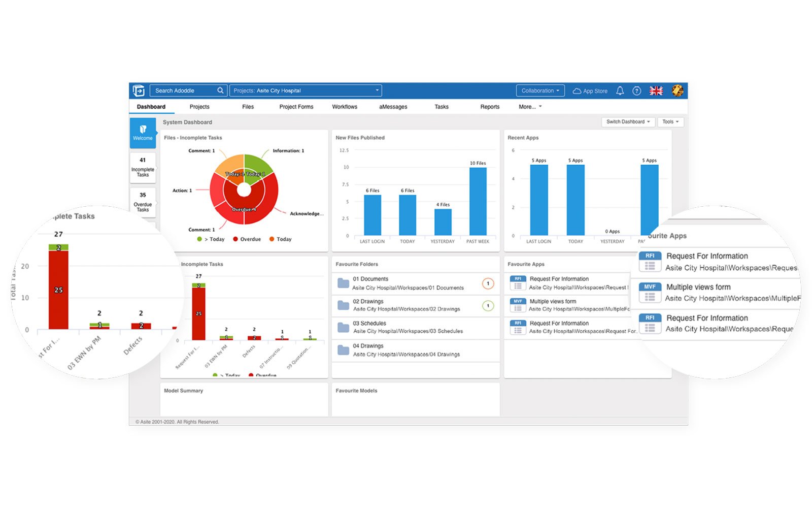Click the 'System Dashboard' heading
The height and width of the screenshot is (508, 812).
tap(188, 122)
